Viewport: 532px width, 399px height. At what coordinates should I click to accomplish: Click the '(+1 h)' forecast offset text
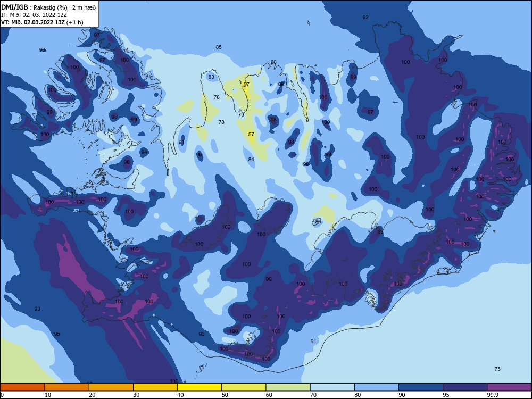74,22
